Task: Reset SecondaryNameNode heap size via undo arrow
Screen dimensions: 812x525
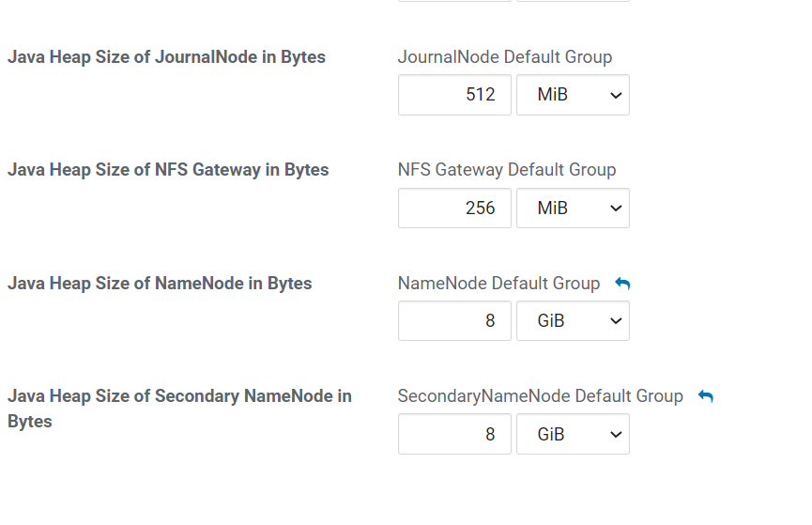Action: pos(706,396)
